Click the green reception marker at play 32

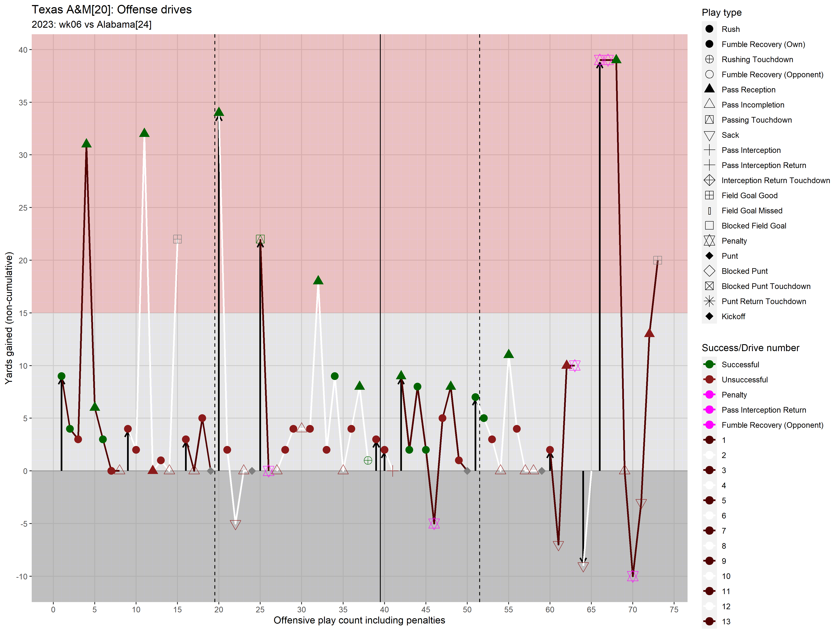click(x=318, y=281)
